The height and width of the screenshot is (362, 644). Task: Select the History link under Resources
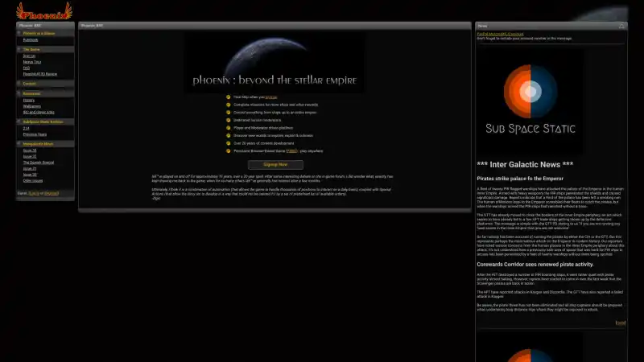pos(28,100)
